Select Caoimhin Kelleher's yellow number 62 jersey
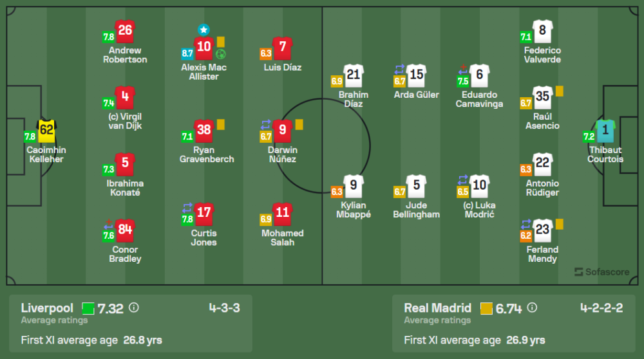This screenshot has height=359, width=644. click(46, 131)
